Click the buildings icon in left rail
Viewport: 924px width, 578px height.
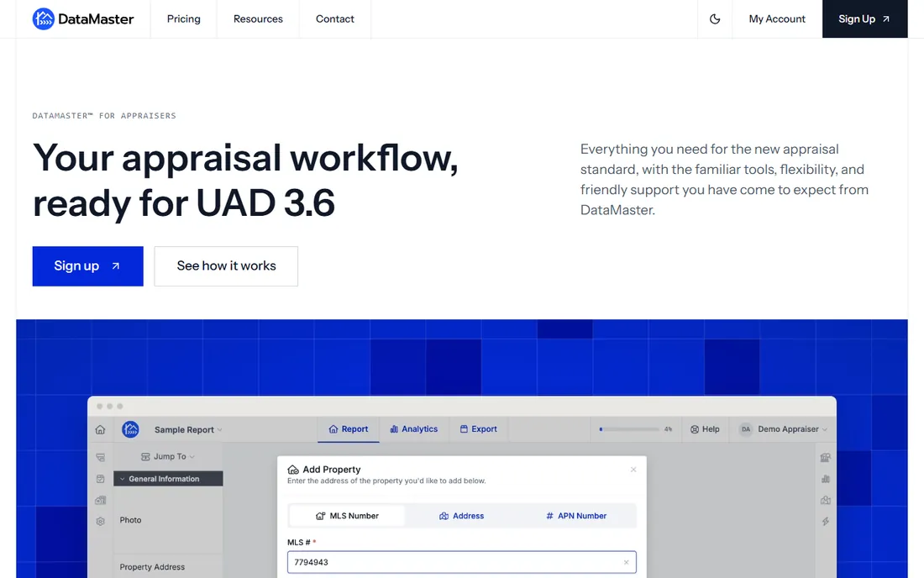point(100,500)
